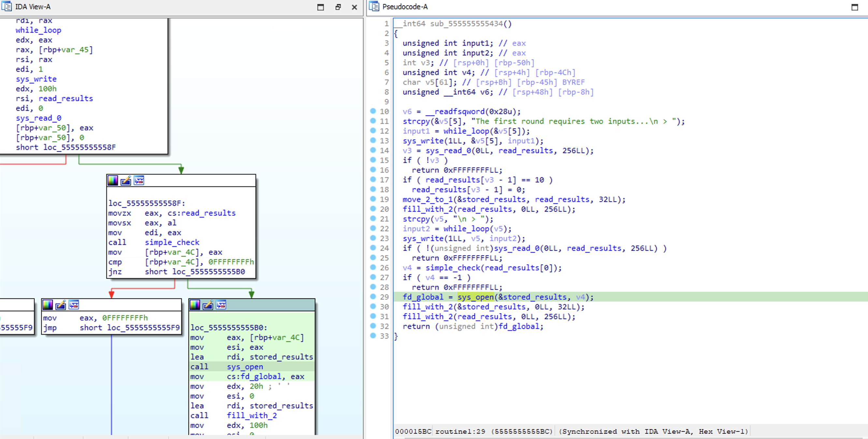Click graph icon on 'mov eax, 0FFFFFFFFh' block
This screenshot has height=439, width=868.
tap(74, 305)
